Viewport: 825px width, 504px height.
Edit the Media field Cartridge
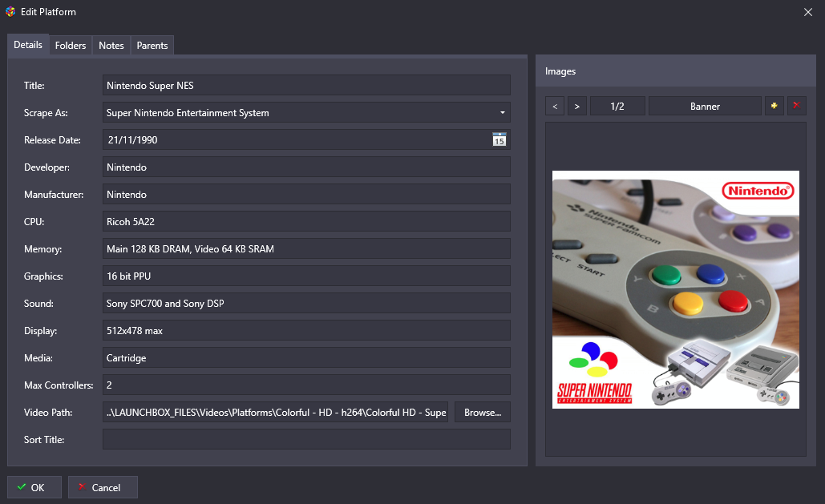(306, 357)
